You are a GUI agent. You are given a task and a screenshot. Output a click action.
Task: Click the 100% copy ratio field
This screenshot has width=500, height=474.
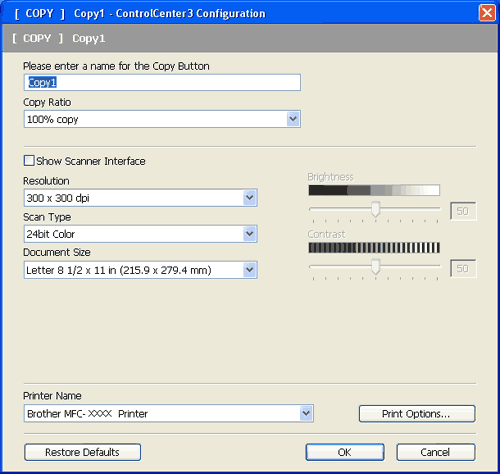(x=162, y=119)
